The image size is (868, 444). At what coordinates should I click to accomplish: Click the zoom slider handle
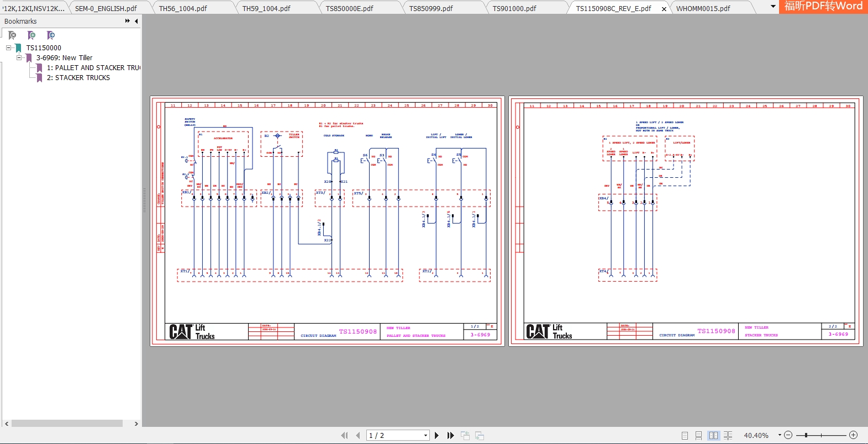806,435
